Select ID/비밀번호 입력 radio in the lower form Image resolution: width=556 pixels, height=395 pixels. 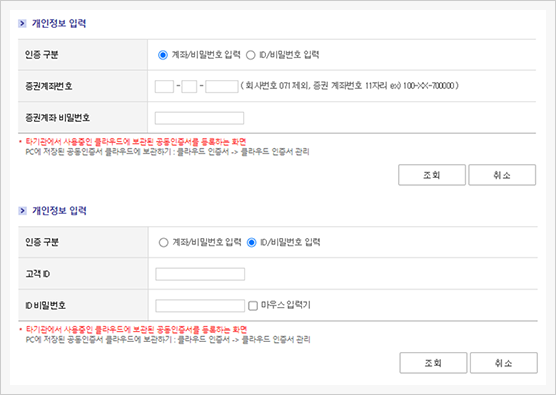(251, 243)
